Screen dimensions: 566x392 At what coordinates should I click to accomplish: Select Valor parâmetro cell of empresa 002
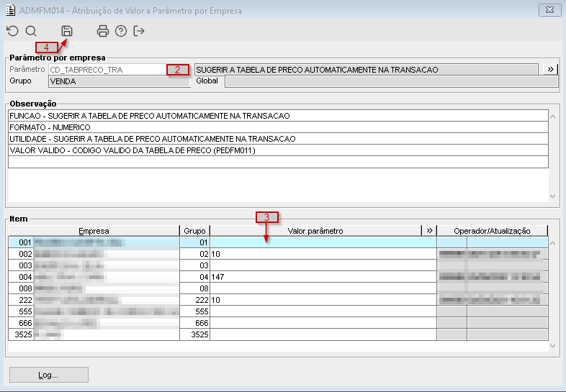click(x=323, y=254)
